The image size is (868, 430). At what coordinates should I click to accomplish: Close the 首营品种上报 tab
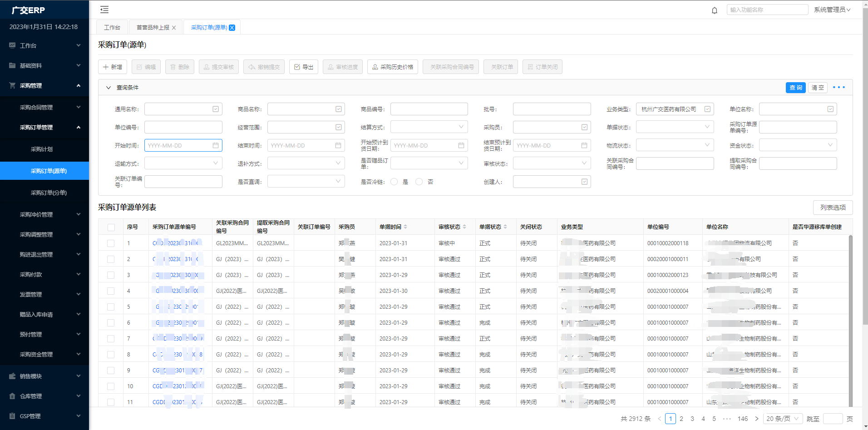tap(174, 28)
